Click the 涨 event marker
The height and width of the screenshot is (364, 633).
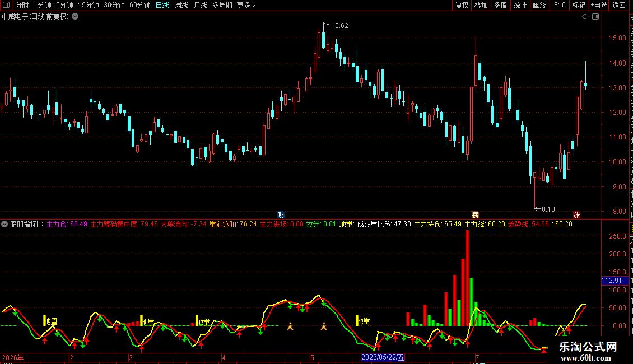click(576, 214)
